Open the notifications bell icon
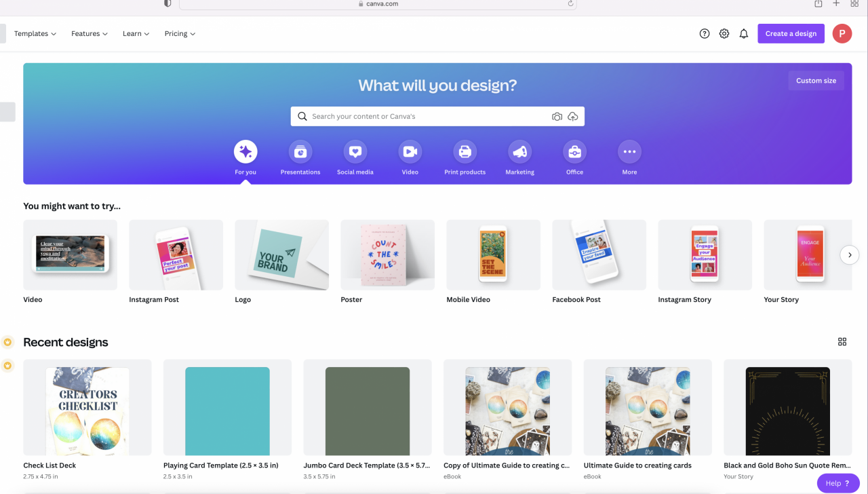This screenshot has width=868, height=494. (744, 34)
